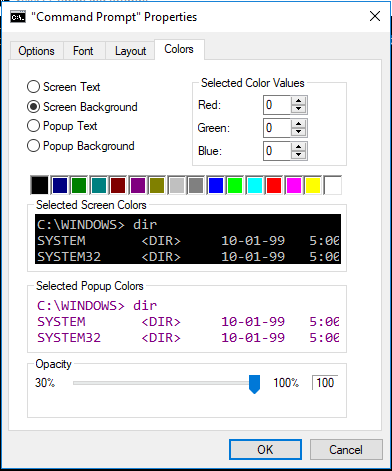Pick the teal color swatch
The height and width of the screenshot is (471, 392).
coord(99,185)
